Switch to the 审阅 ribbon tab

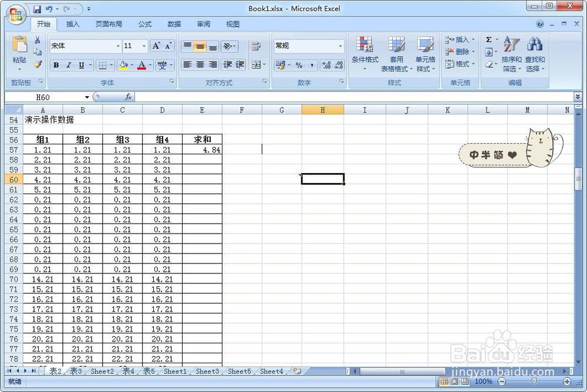(x=203, y=24)
